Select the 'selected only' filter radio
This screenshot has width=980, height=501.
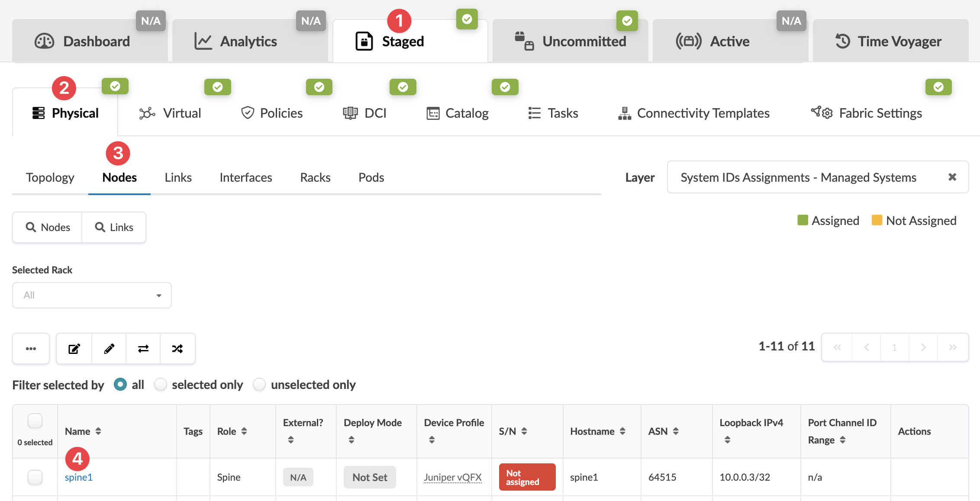coord(161,384)
